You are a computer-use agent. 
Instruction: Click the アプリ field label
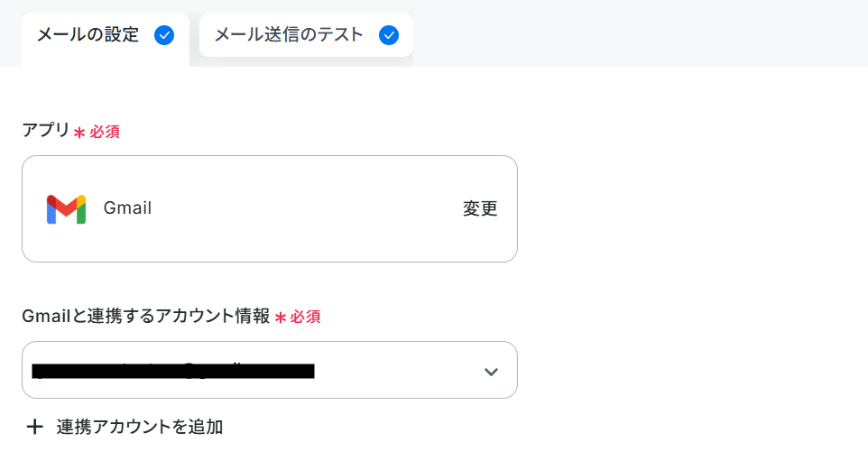click(45, 130)
